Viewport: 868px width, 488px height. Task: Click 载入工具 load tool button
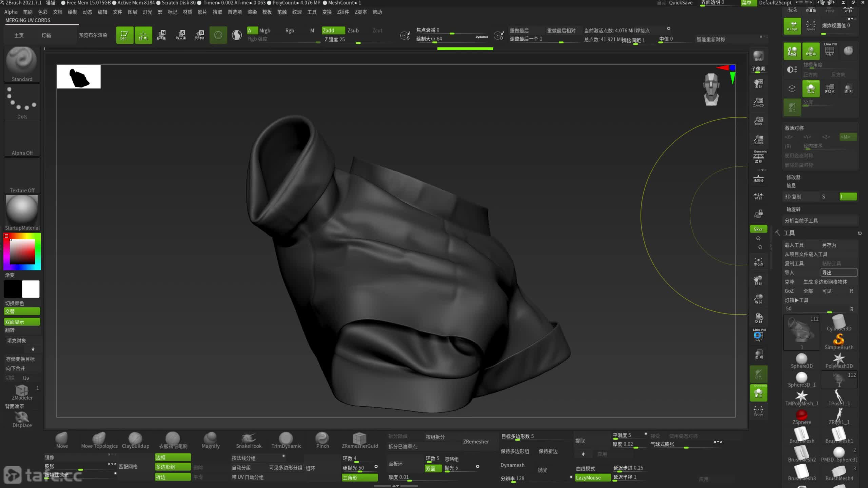pyautogui.click(x=794, y=245)
